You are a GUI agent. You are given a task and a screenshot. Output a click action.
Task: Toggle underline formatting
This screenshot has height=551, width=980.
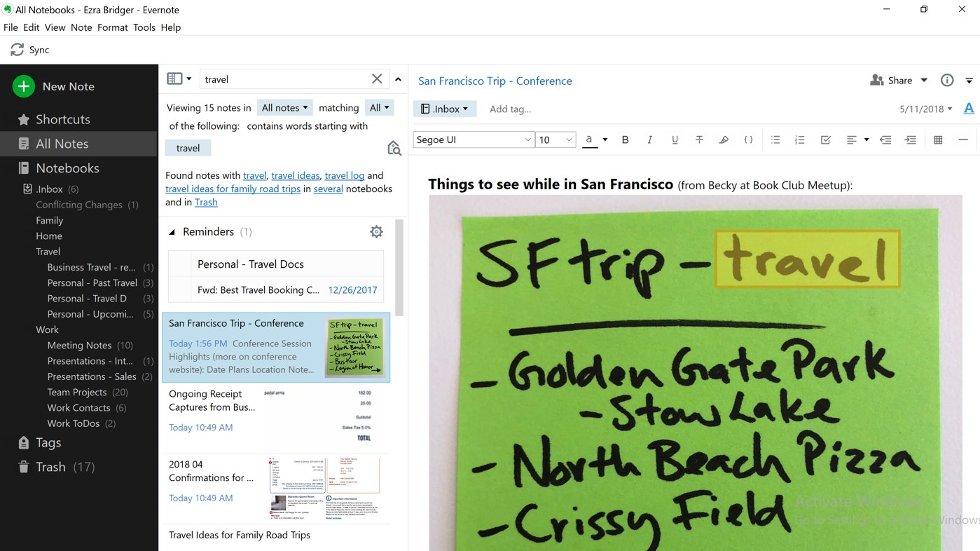coord(675,140)
